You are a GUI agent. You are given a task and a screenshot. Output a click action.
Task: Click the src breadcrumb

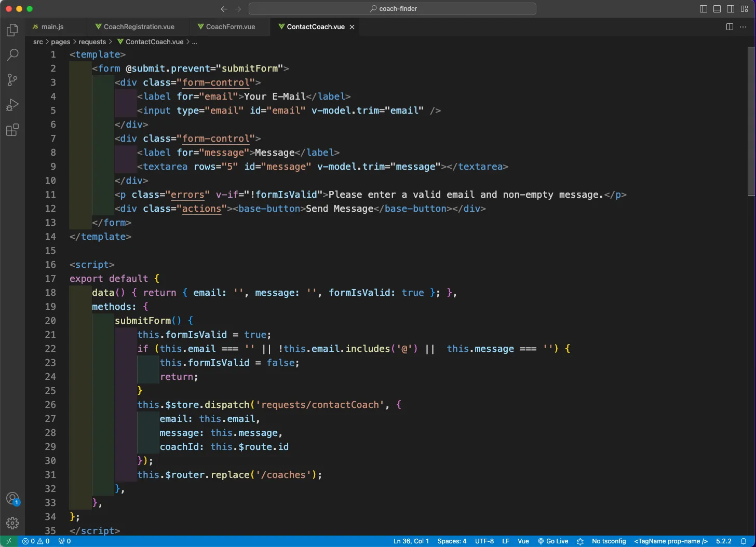[38, 42]
